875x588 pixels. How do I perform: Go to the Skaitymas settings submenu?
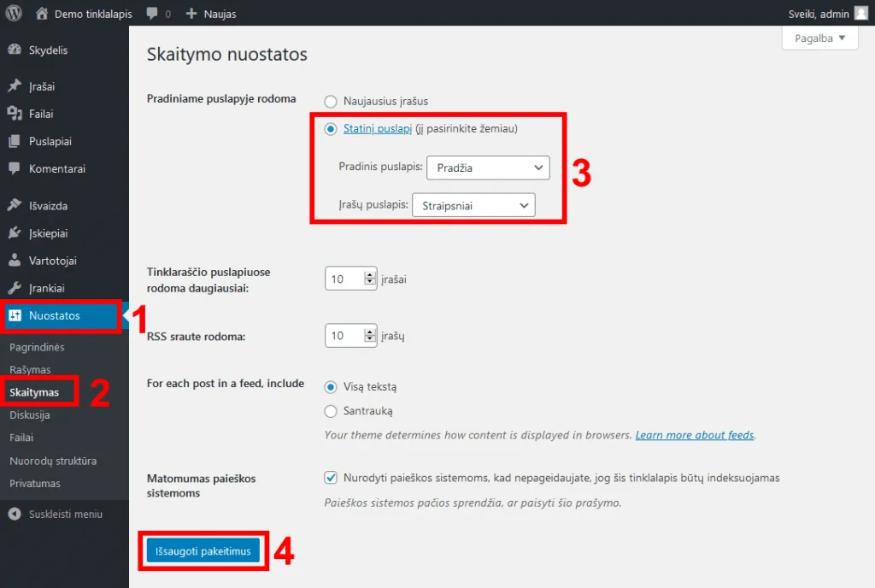pos(34,392)
